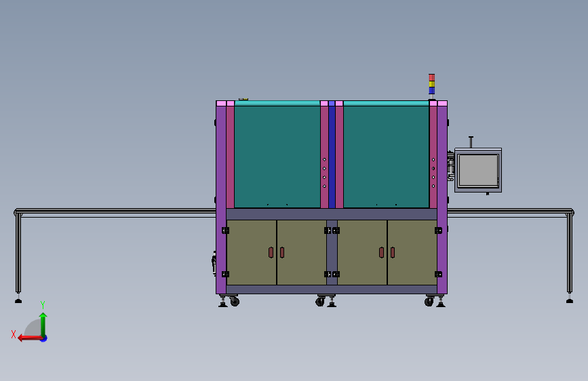
Task: Select the outer left purple frame post
Action: pyautogui.click(x=221, y=199)
